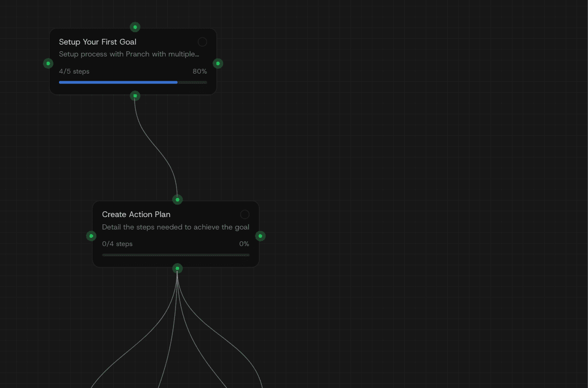Viewport: 588px width, 388px height.
Task: Select the "Setup Your First Goal" title
Action: [97, 42]
